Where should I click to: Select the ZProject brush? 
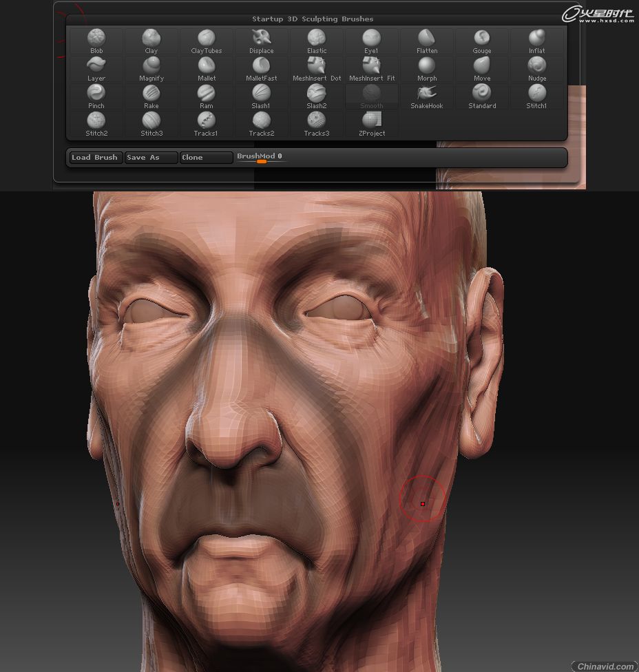pos(372,121)
